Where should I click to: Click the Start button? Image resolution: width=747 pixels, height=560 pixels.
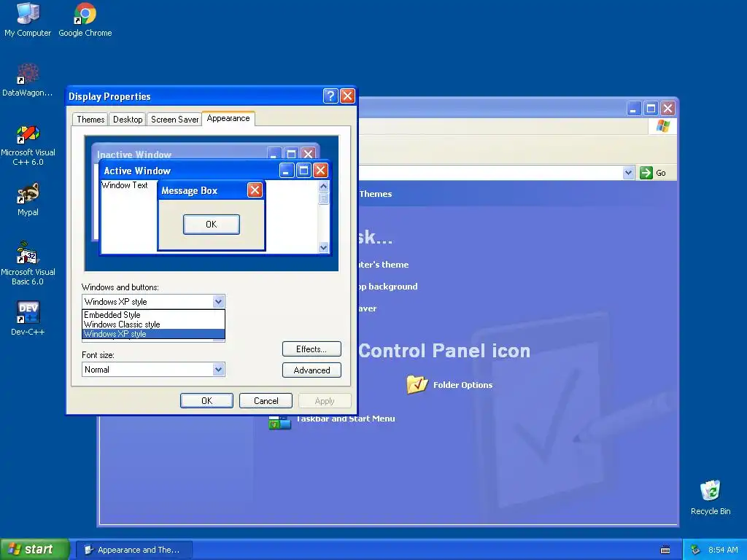[x=34, y=550]
